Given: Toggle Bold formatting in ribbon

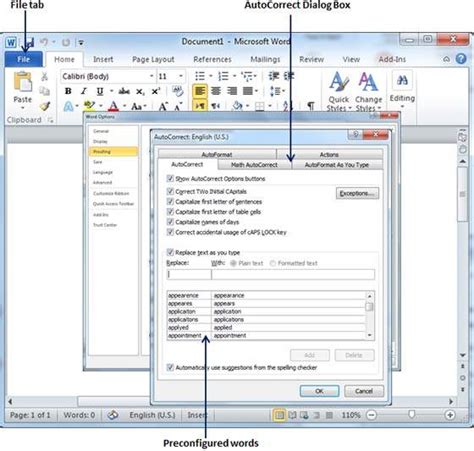Looking at the screenshot, I should 68,91.
